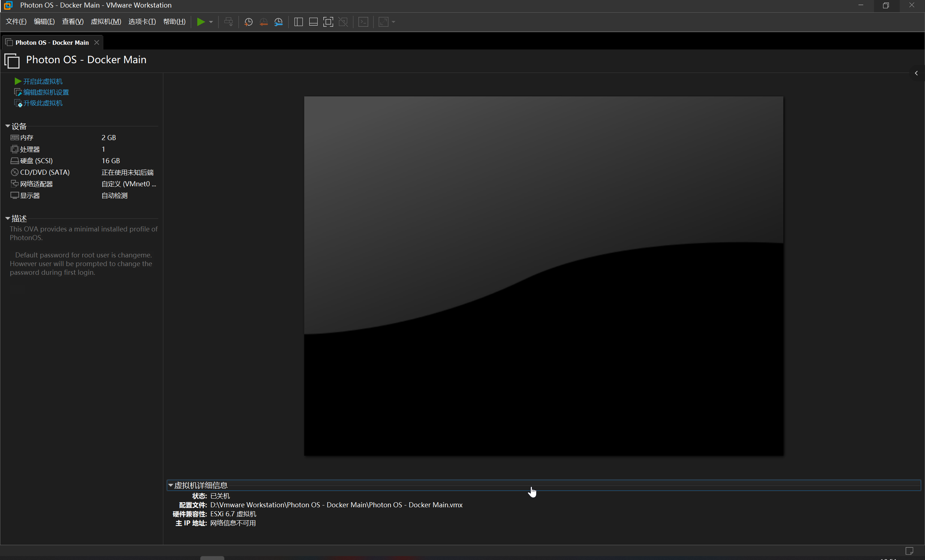Open the power options dropdown arrow
The image size is (925, 560).
pyautogui.click(x=211, y=22)
